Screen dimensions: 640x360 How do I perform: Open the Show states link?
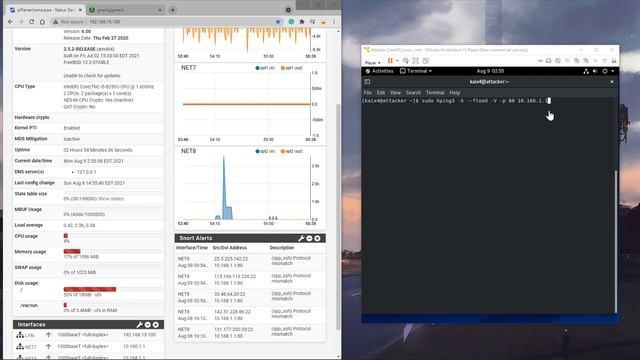[111, 199]
